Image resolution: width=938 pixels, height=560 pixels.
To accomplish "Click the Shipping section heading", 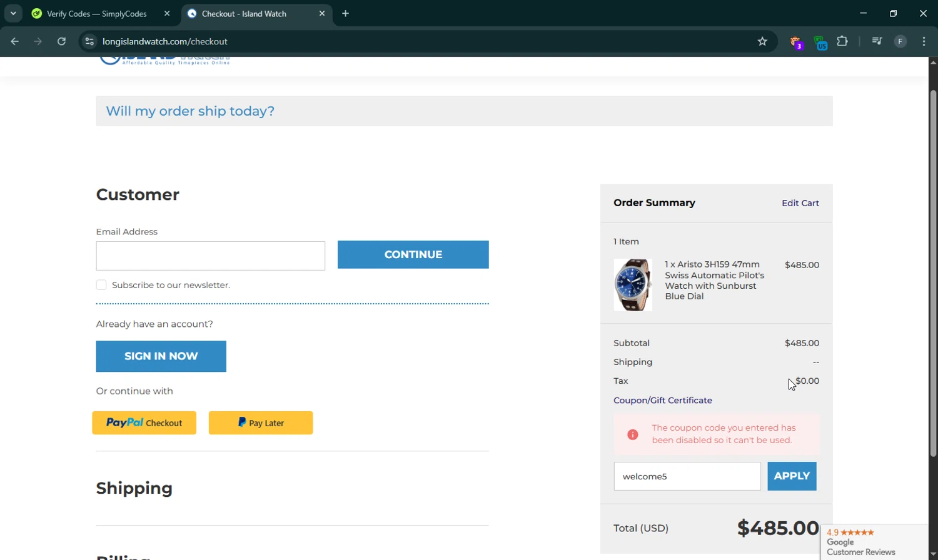I will [134, 488].
